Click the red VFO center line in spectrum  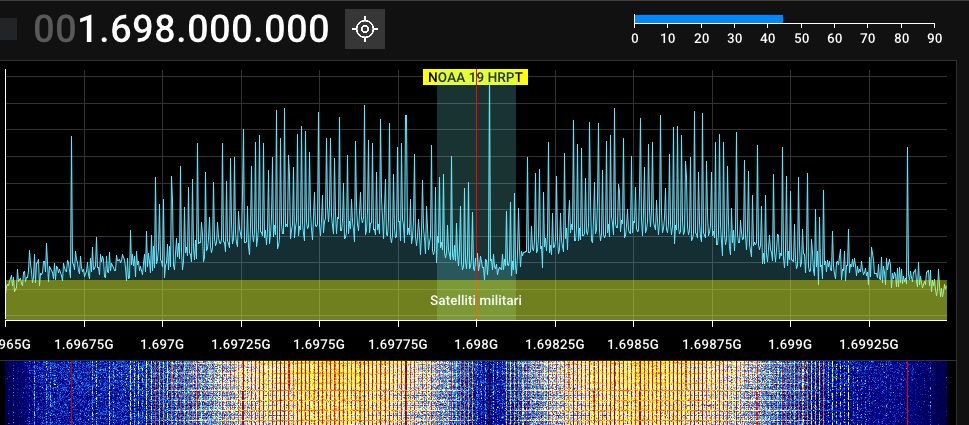click(477, 180)
